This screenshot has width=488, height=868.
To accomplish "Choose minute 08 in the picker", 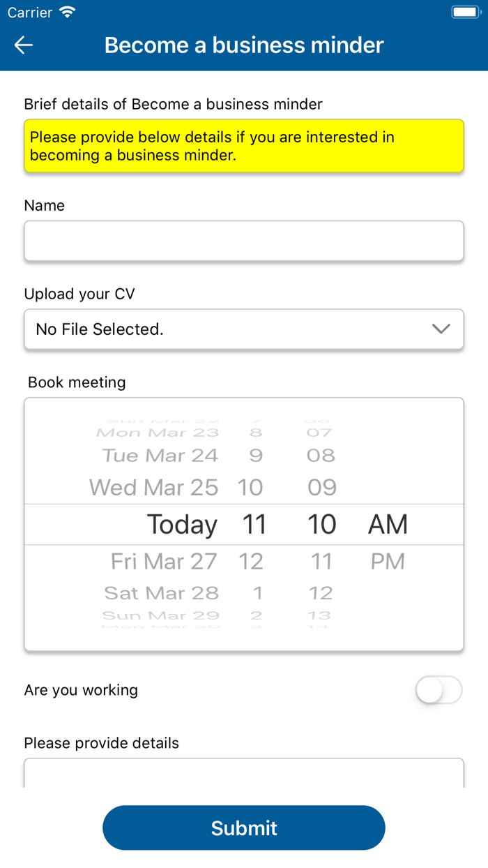I will click(x=321, y=456).
